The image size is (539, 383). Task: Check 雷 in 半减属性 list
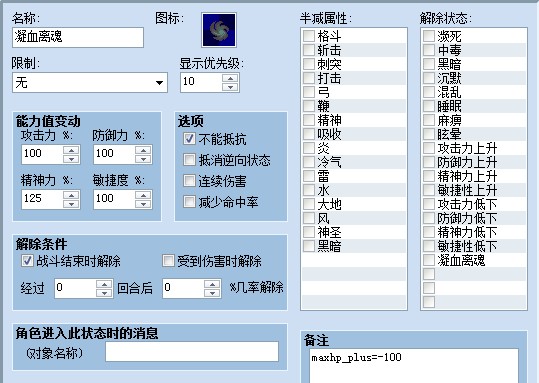[x=309, y=176]
